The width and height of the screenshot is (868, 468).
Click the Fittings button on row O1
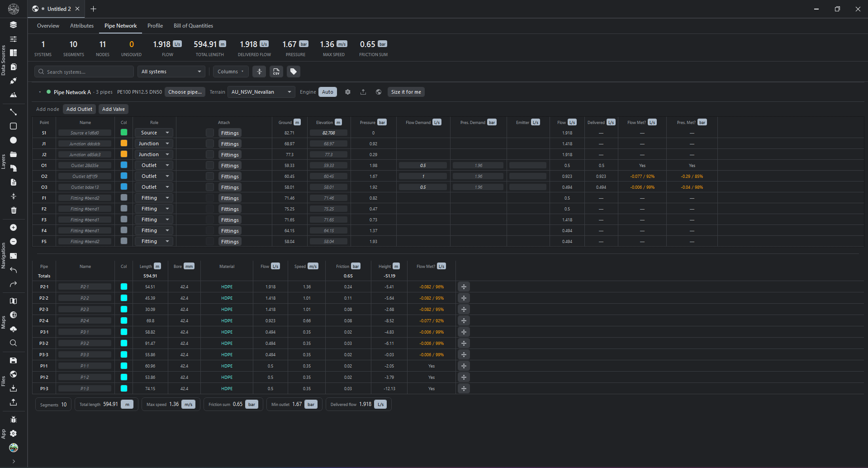[230, 166]
